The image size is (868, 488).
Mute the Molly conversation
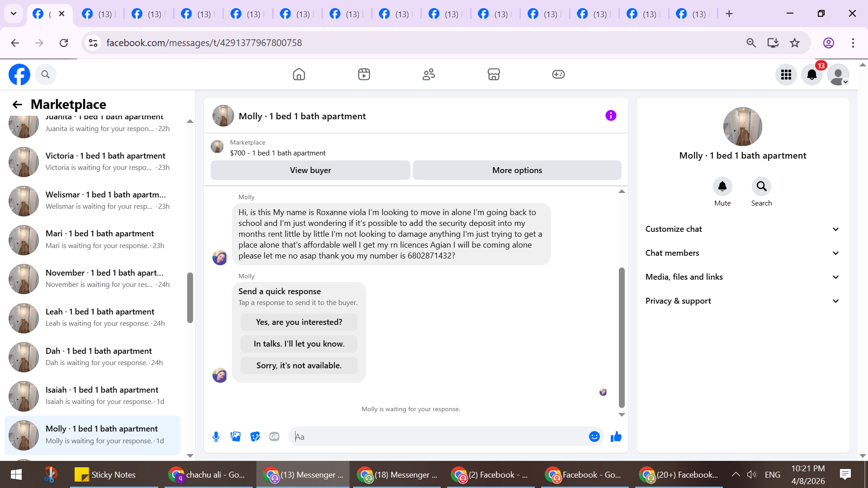pyautogui.click(x=722, y=187)
